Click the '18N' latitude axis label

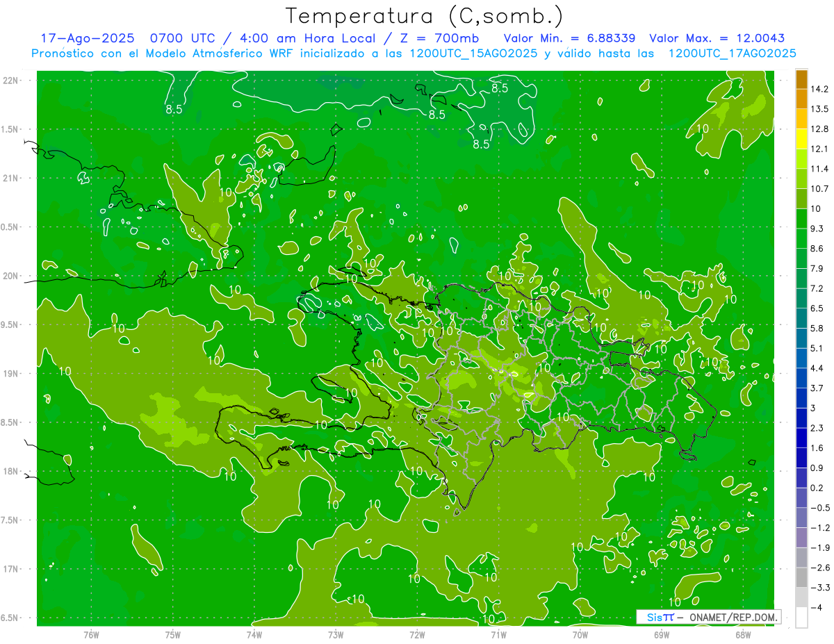tap(11, 471)
